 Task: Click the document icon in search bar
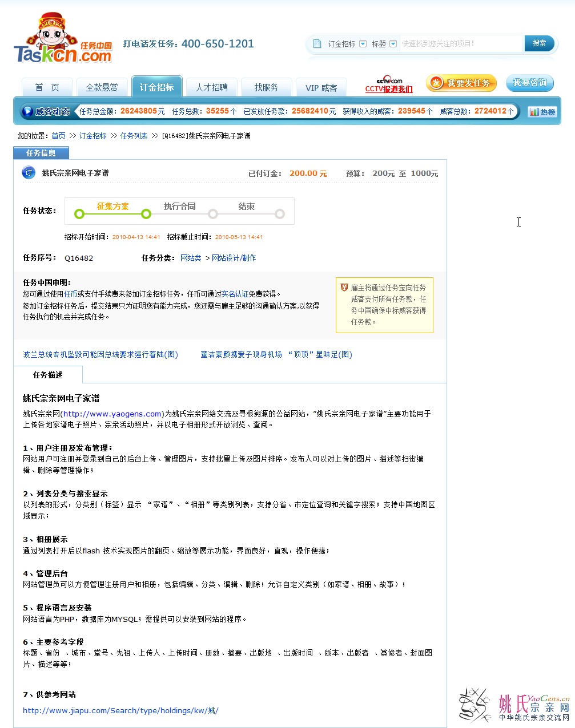pyautogui.click(x=317, y=44)
